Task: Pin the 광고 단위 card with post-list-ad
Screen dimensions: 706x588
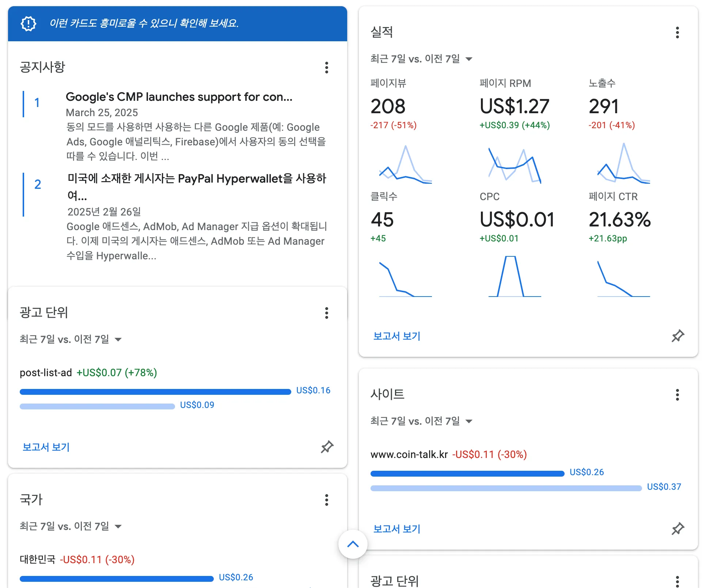Action: [x=327, y=447]
